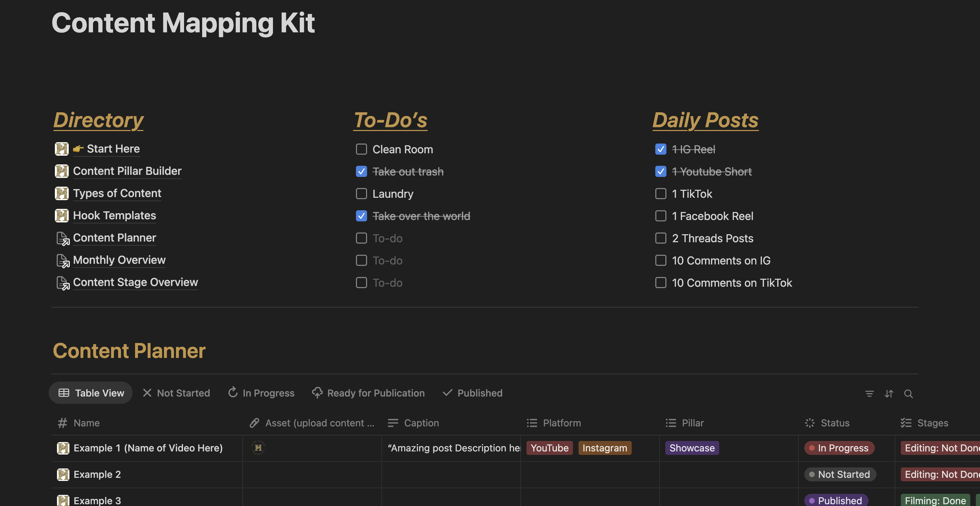
Task: Click the Example 2 row page icon
Action: pos(63,474)
